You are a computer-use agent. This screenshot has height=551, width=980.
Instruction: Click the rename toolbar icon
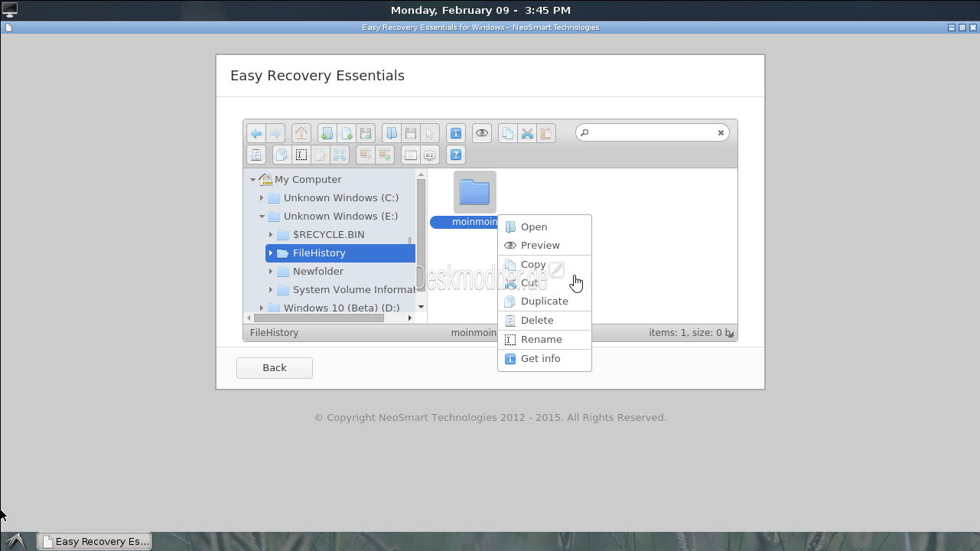301,155
